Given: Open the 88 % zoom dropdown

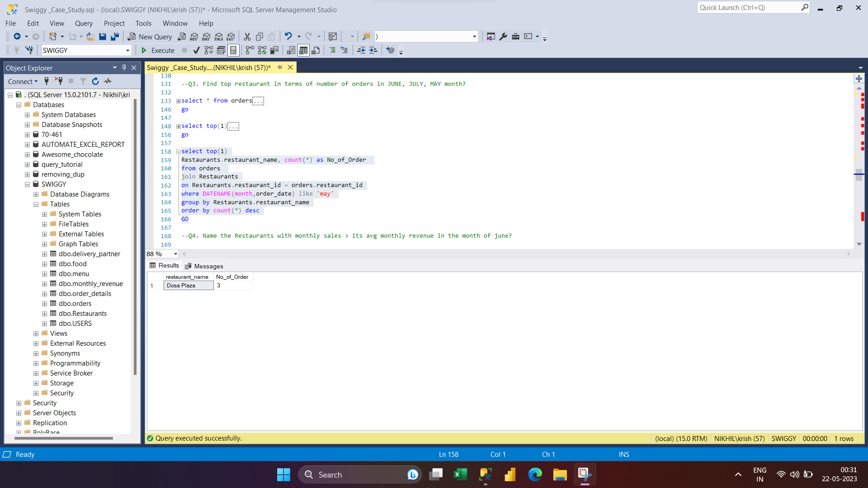Looking at the screenshot, I should [175, 254].
